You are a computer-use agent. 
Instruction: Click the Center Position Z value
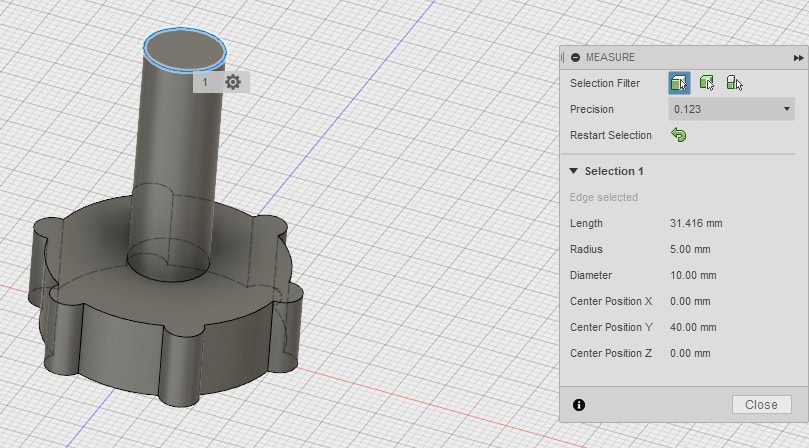pos(690,353)
